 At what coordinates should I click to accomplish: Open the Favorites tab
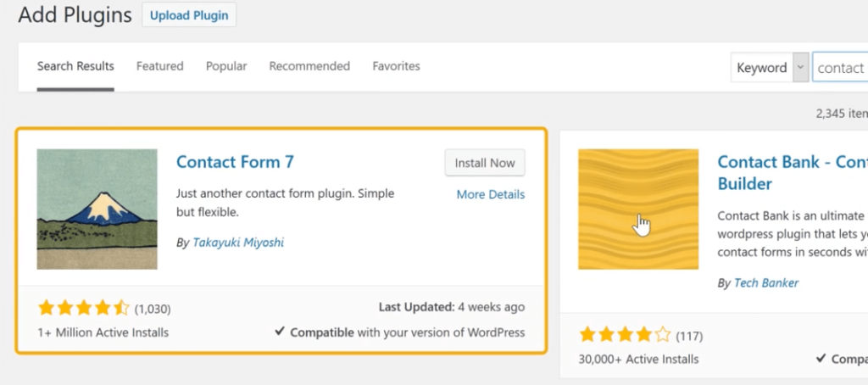pos(397,66)
